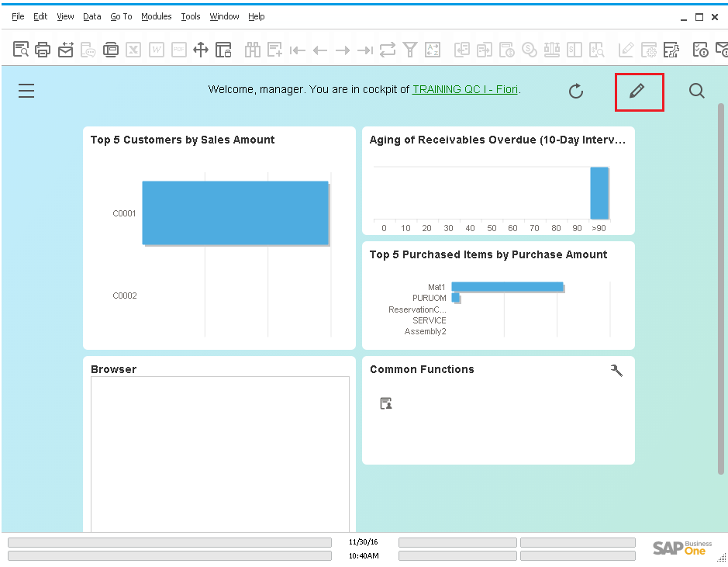
Task: Refresh the cockpit dashboard
Action: (576, 91)
